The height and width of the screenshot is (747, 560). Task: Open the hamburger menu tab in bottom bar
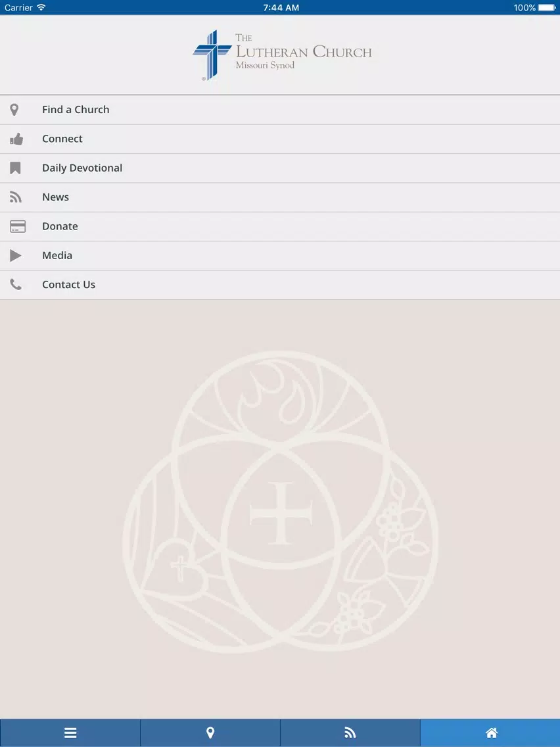[x=70, y=733]
